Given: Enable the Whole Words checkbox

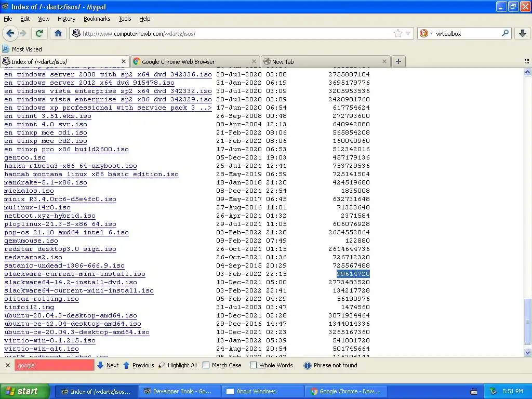Looking at the screenshot, I should pyautogui.click(x=253, y=365).
